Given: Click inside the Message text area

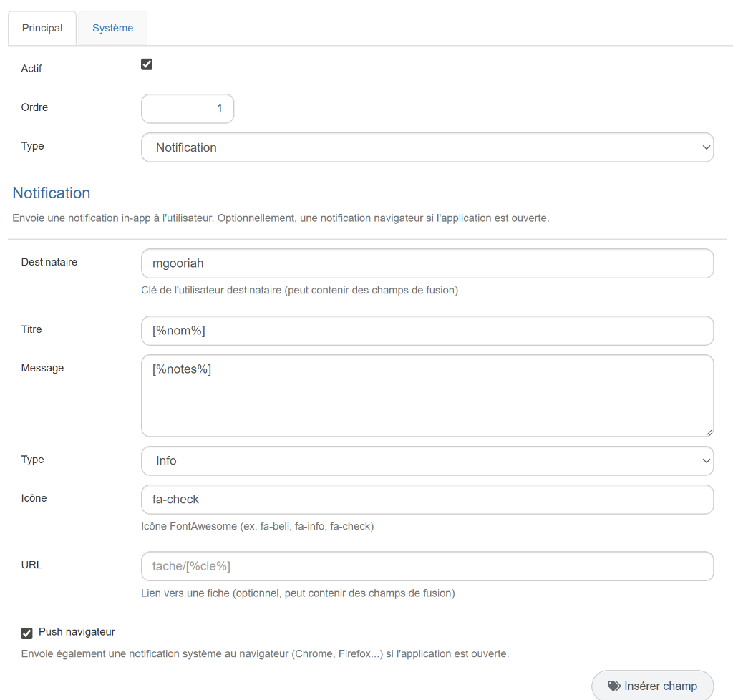Looking at the screenshot, I should click(x=427, y=395).
